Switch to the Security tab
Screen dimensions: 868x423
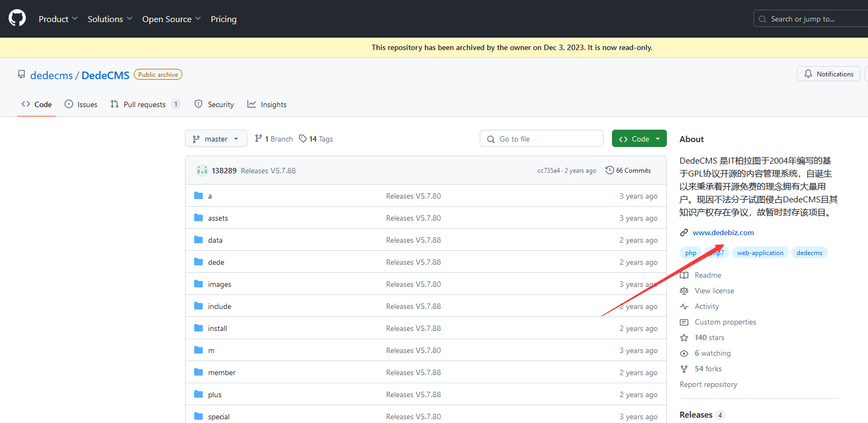[x=214, y=104]
